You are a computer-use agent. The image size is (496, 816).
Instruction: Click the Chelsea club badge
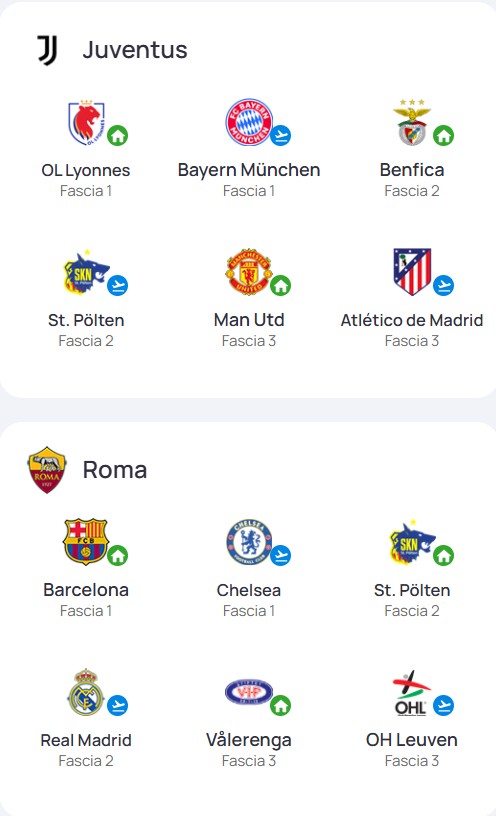click(249, 542)
